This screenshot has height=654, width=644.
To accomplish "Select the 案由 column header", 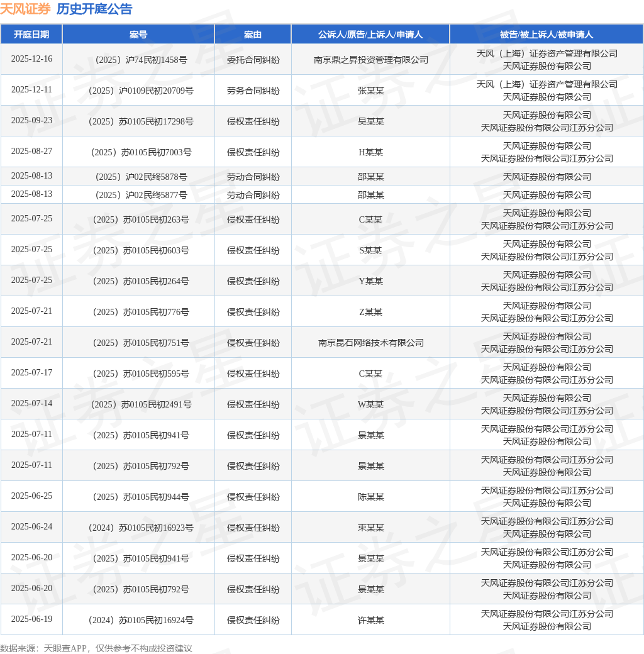I will click(x=253, y=34).
